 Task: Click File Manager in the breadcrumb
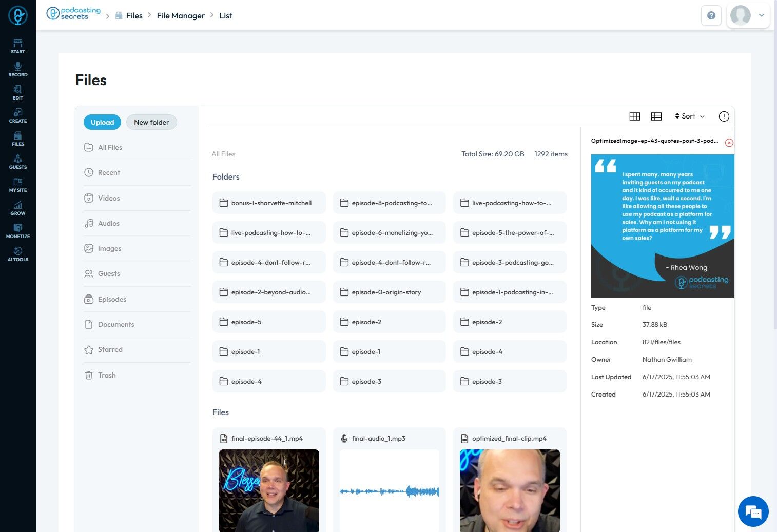[x=181, y=16]
